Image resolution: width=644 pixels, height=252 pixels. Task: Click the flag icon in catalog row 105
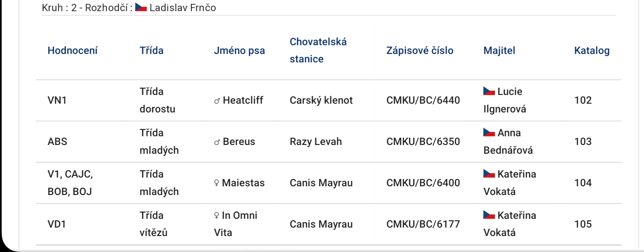point(489,215)
